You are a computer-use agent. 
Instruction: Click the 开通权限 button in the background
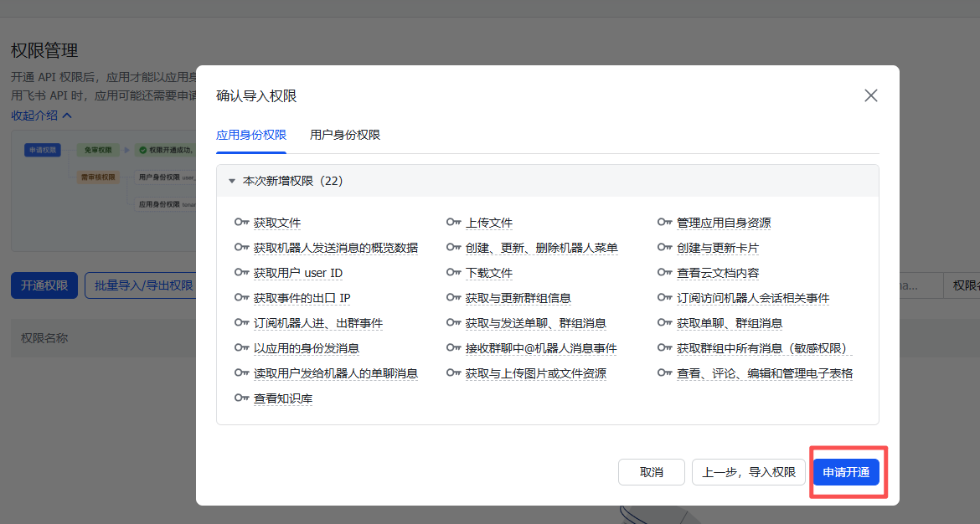pyautogui.click(x=44, y=285)
